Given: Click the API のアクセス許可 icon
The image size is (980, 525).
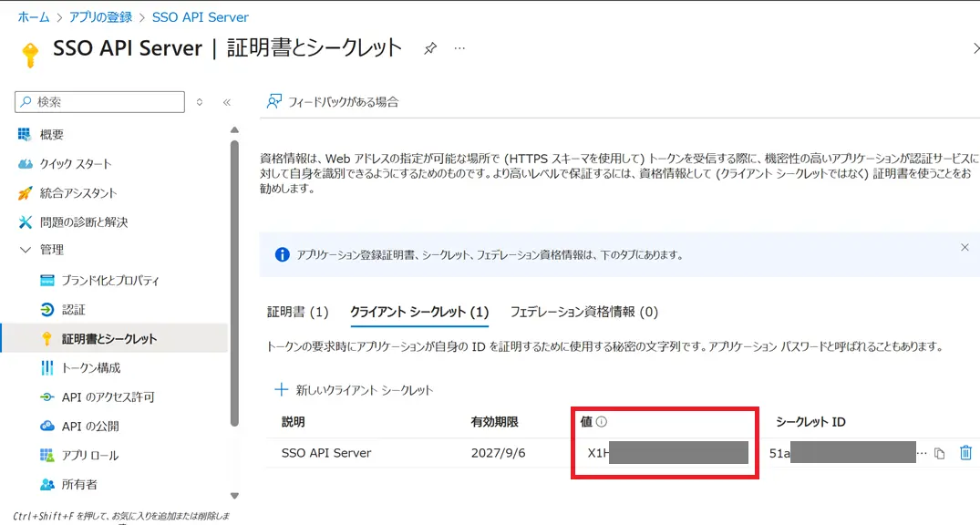Looking at the screenshot, I should [46, 396].
